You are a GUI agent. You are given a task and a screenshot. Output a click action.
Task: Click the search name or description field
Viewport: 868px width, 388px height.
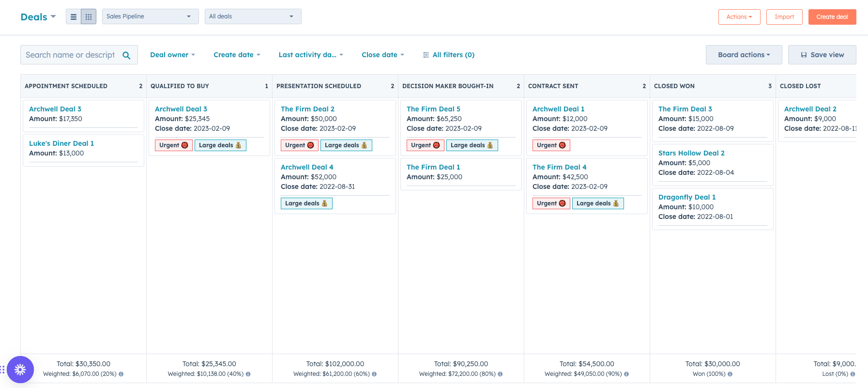70,55
